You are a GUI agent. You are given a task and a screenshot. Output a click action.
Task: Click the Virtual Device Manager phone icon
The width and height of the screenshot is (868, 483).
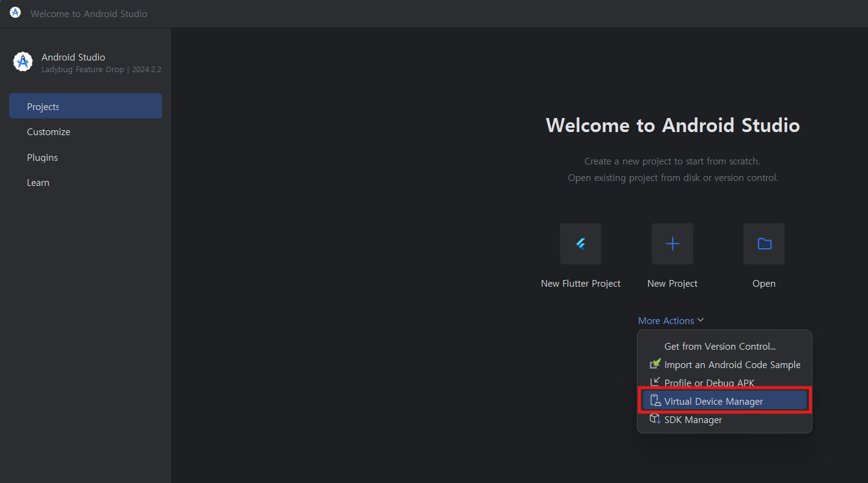(655, 401)
